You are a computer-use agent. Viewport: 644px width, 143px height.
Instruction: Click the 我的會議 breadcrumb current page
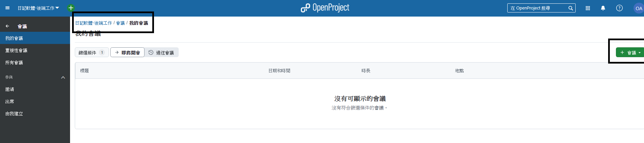click(x=139, y=23)
